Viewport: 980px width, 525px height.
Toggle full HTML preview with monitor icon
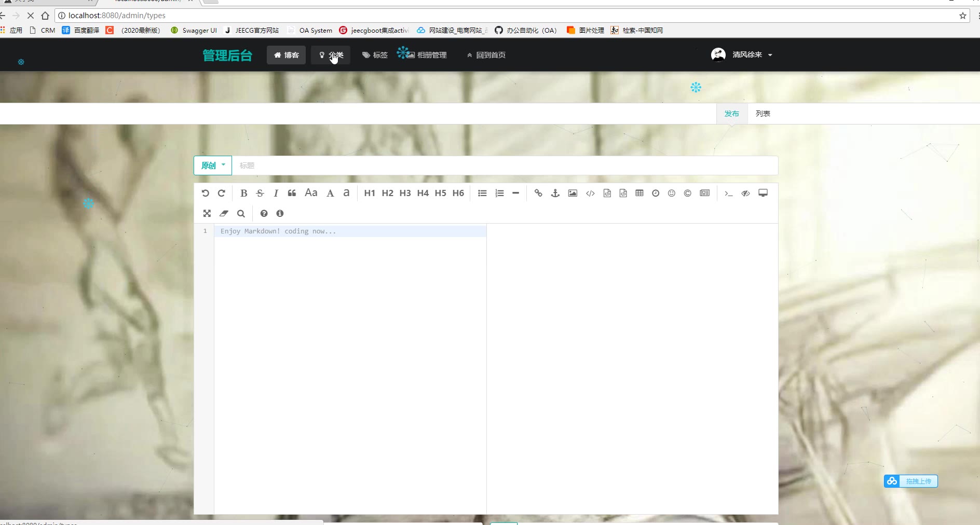point(763,193)
